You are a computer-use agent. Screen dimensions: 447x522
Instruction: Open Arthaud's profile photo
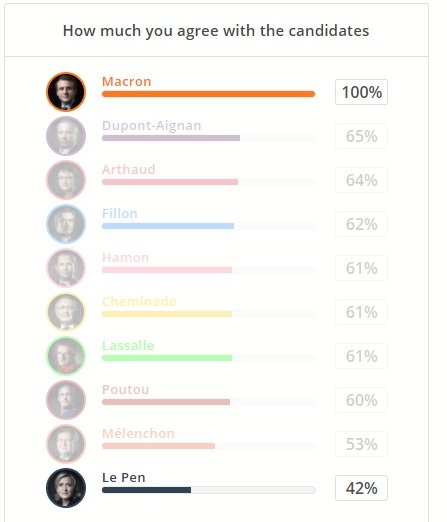click(66, 180)
